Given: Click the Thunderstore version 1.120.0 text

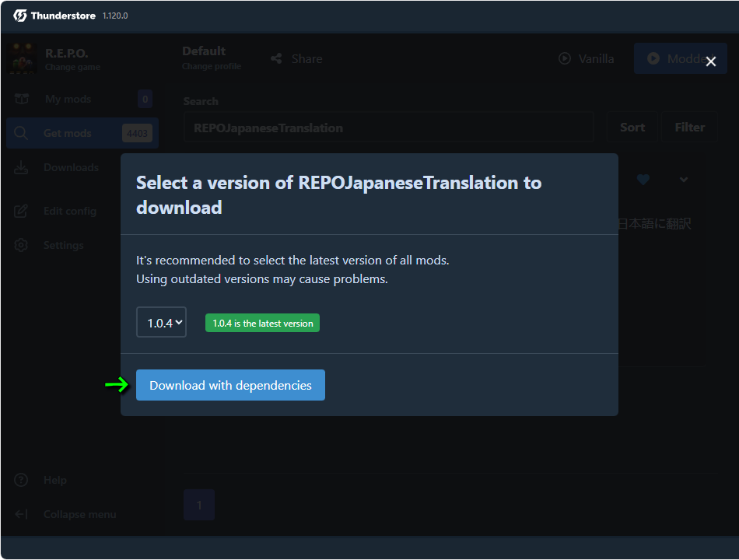Looking at the screenshot, I should click(x=115, y=16).
